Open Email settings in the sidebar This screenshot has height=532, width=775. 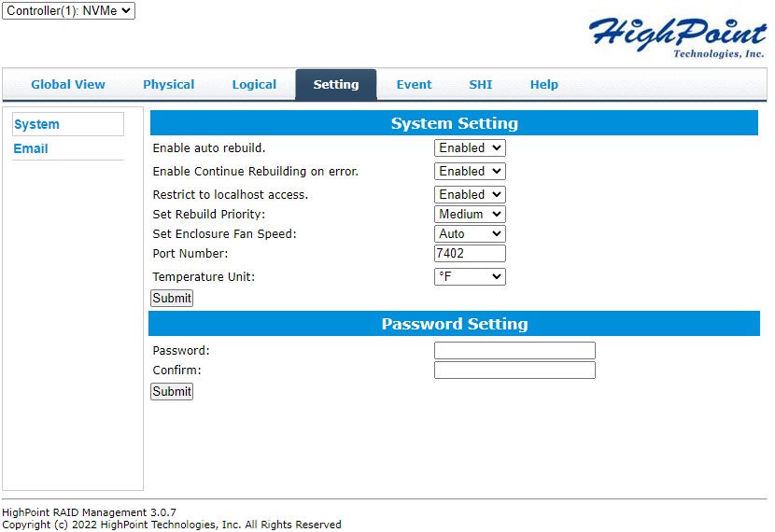click(31, 148)
